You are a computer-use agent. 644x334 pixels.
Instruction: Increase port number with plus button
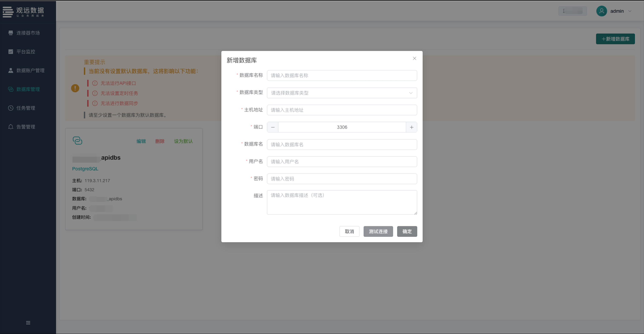click(x=411, y=127)
